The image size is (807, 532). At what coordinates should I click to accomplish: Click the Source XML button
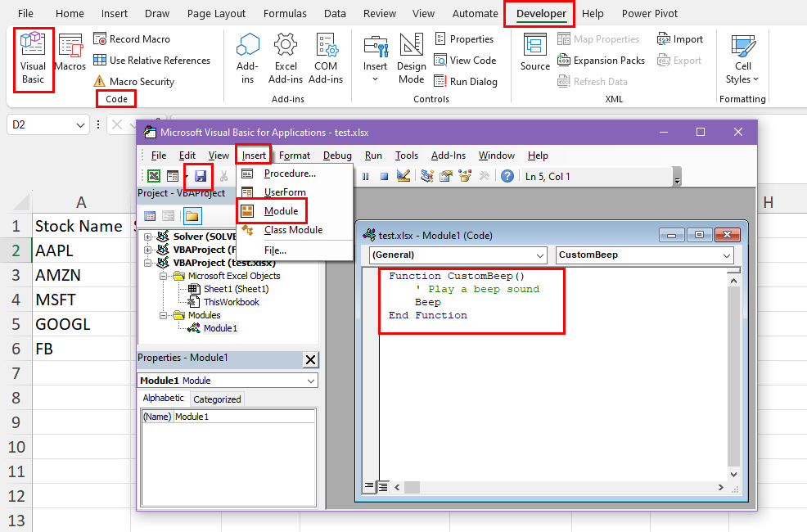[x=534, y=52]
